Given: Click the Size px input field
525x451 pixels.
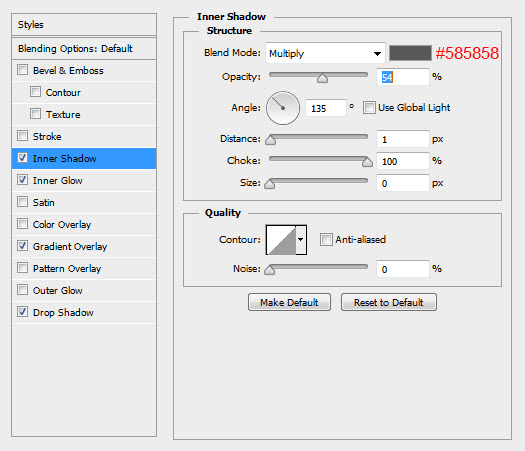Looking at the screenshot, I should (403, 183).
